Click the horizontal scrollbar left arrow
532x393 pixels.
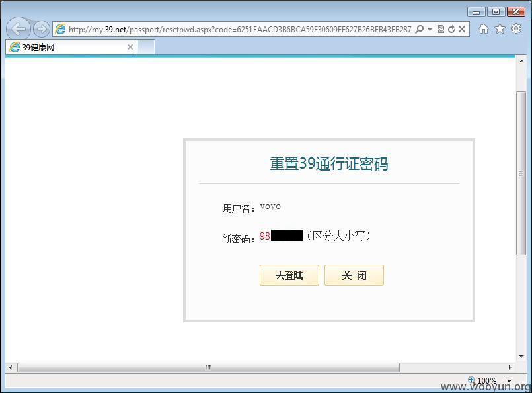click(x=11, y=367)
